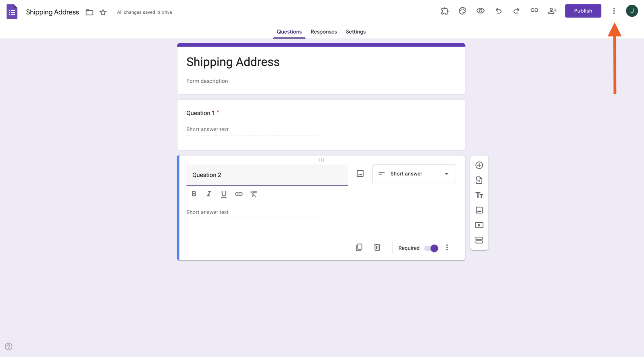
Task: Delete Question 2 with the trash icon
Action: [x=377, y=247]
